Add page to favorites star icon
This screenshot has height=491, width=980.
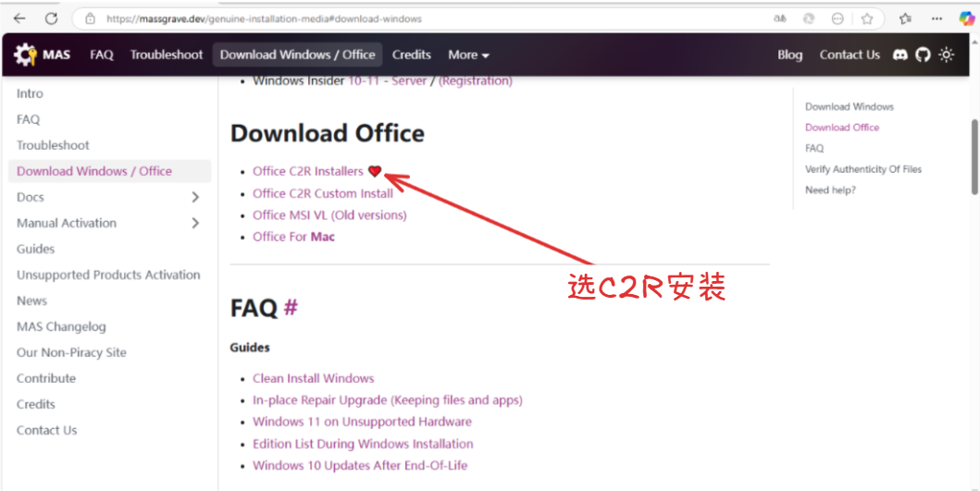click(867, 18)
